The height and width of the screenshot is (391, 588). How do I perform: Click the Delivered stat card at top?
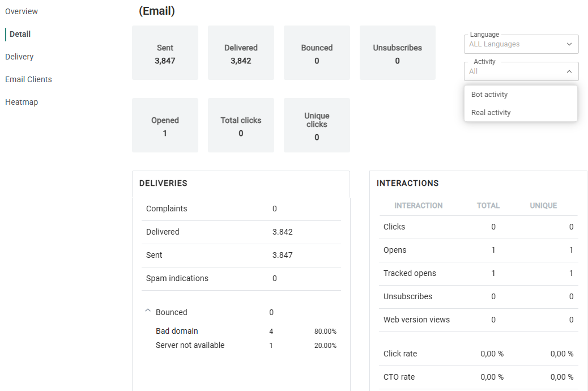(x=241, y=53)
